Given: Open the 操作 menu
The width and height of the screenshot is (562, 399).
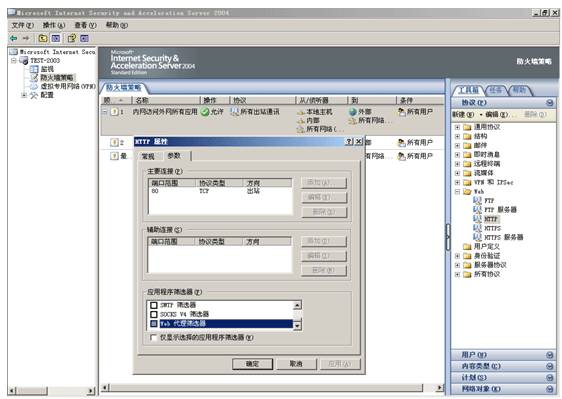Looking at the screenshot, I should tap(53, 25).
